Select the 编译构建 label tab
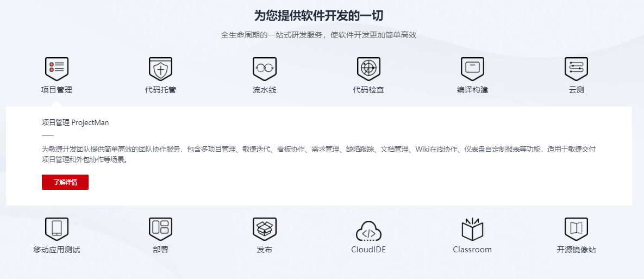The width and height of the screenshot is (644, 279). [472, 90]
